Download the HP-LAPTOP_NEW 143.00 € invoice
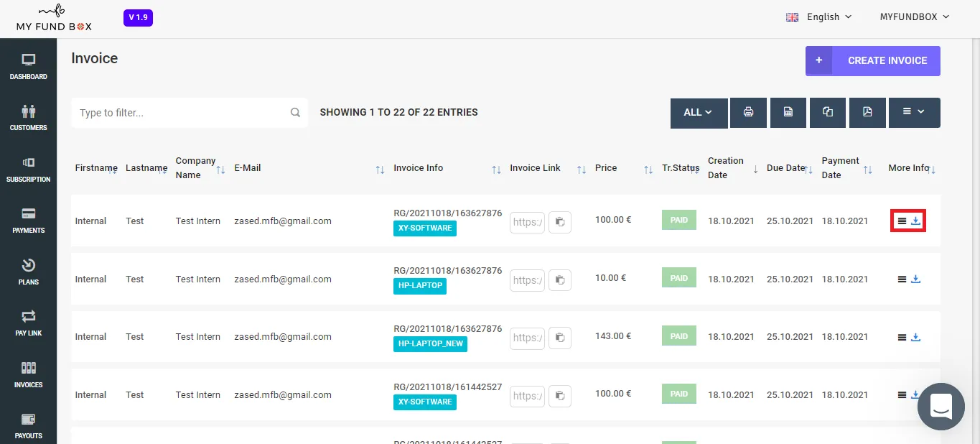 [915, 337]
